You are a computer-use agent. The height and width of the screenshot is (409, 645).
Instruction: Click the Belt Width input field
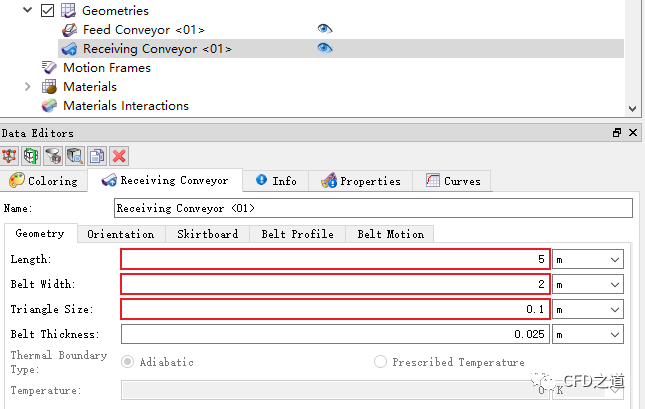pos(335,285)
